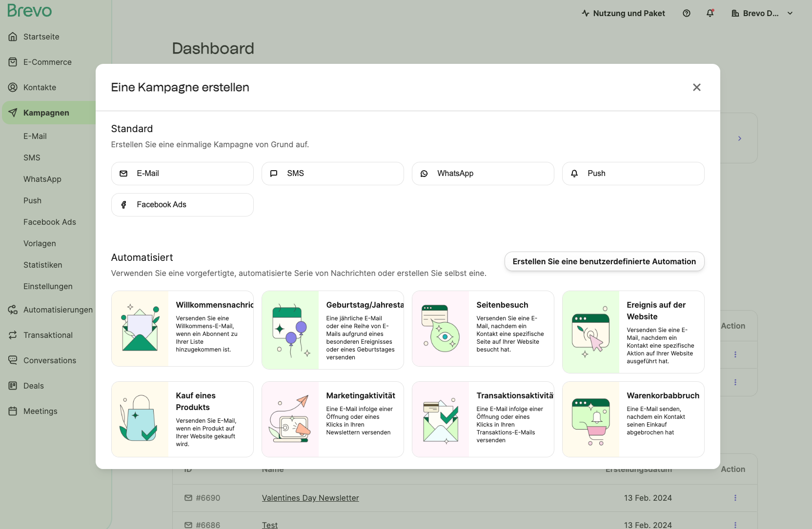The width and height of the screenshot is (812, 529).
Task: Click the Facebook logo icon in dialog
Action: click(123, 205)
